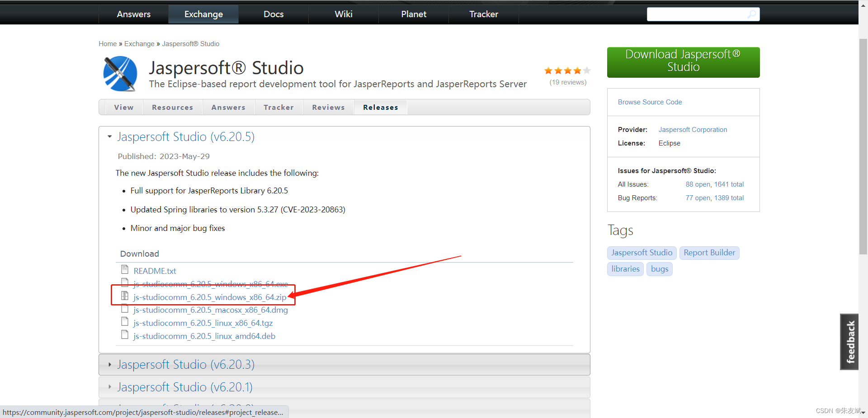The image size is (868, 418).
Task: Switch to the Resources tab
Action: 172,107
